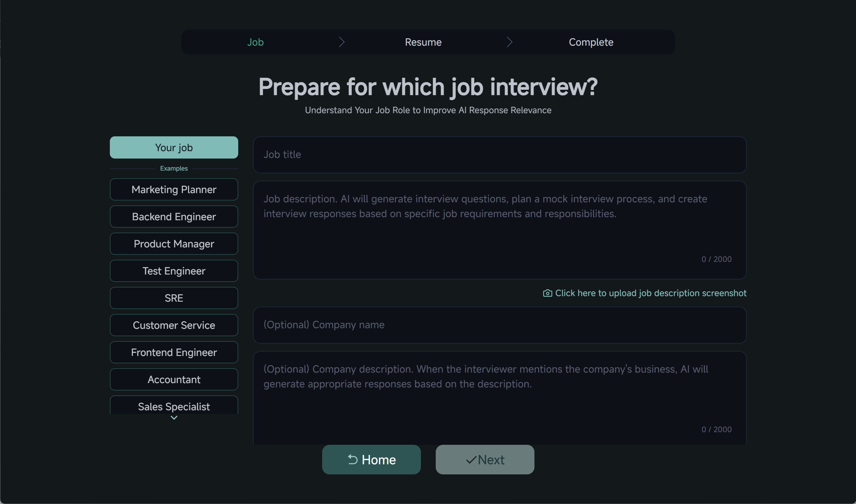856x504 pixels.
Task: Switch to the Resume step
Action: pos(423,42)
